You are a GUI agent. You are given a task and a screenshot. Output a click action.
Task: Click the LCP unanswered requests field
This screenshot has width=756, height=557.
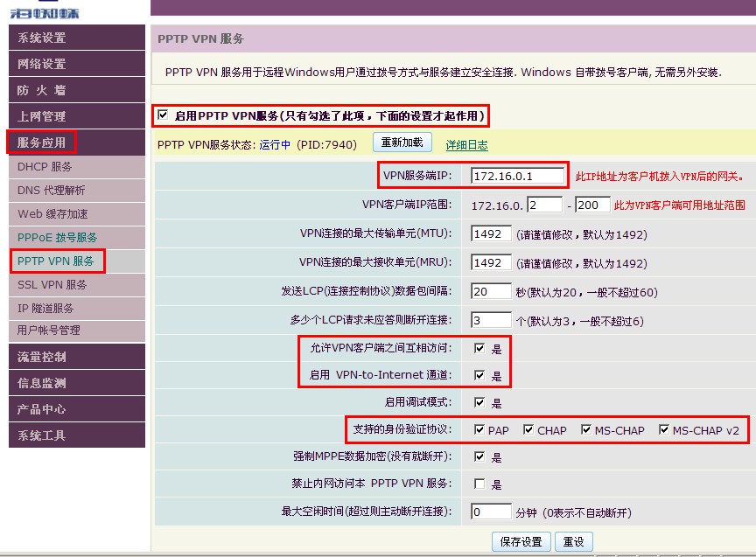pos(491,320)
